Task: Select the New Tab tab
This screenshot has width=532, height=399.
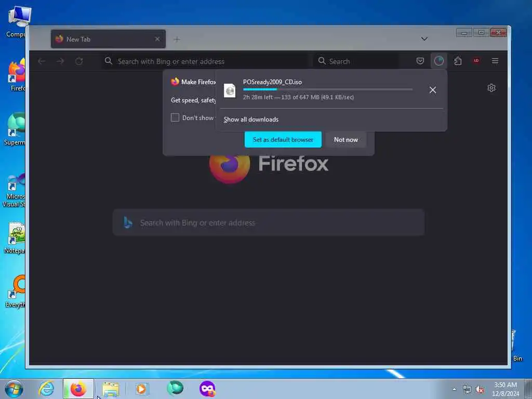Action: 108,39
